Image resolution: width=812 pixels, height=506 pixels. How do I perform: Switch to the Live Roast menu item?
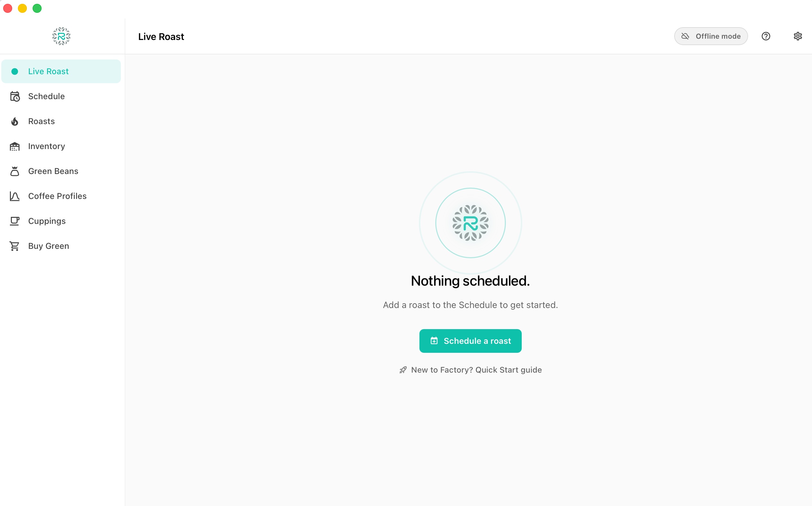click(61, 71)
